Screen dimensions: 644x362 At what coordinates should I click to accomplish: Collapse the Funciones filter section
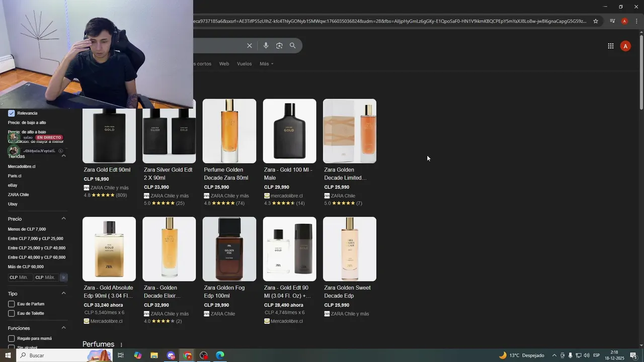coord(63,328)
